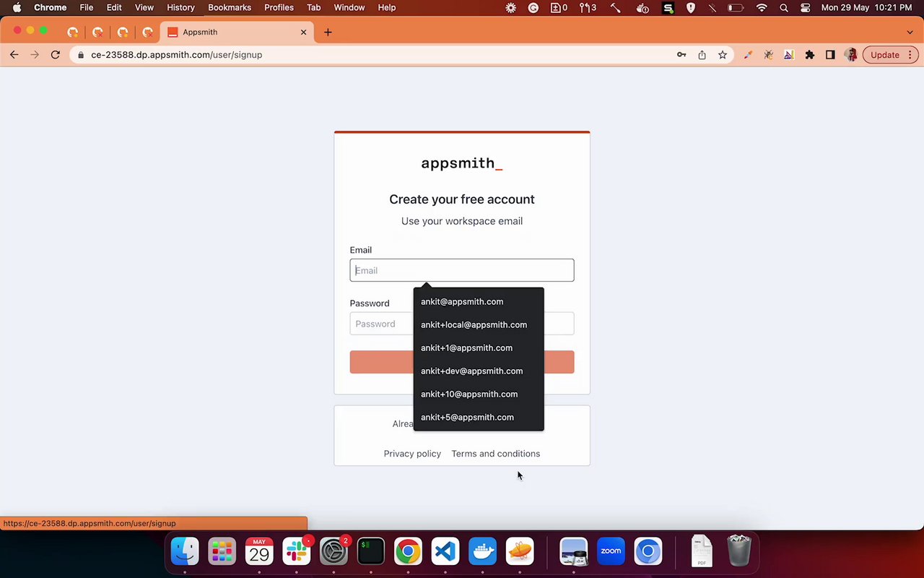Open the tab search chevron dropdown
Screen dimensions: 924x578
[910, 32]
